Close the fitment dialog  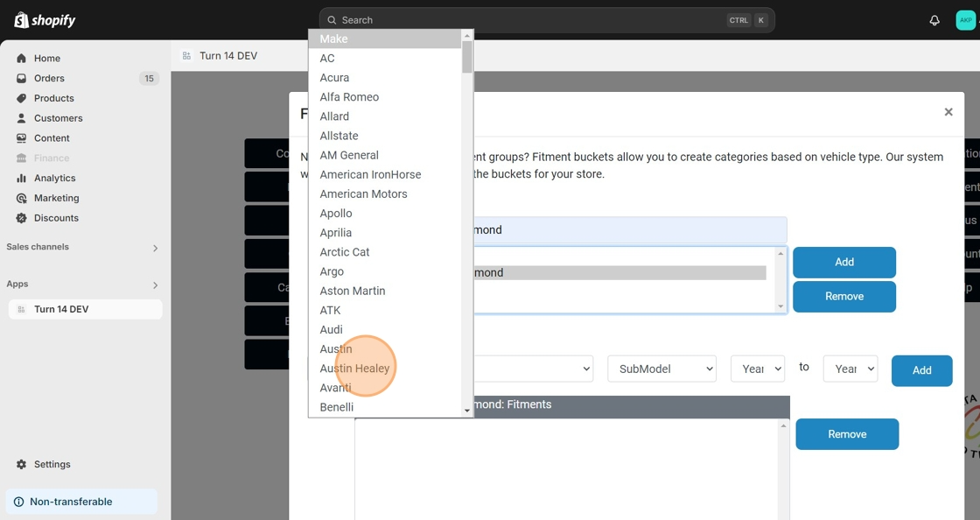pyautogui.click(x=948, y=112)
